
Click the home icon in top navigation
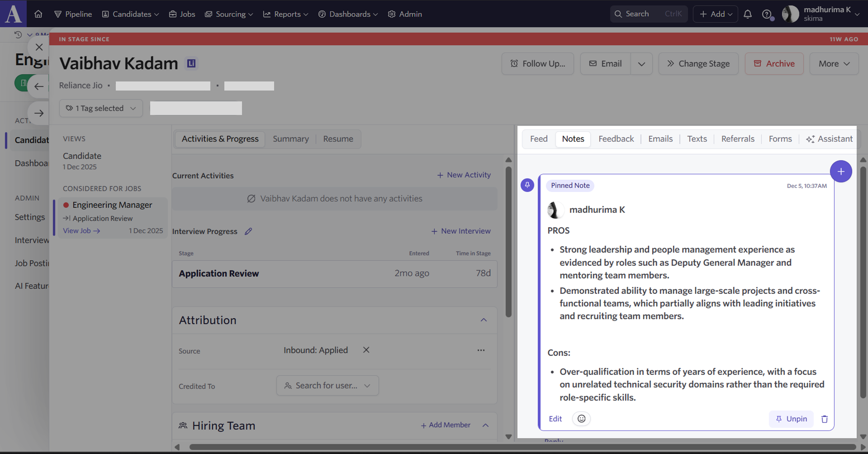[38, 14]
